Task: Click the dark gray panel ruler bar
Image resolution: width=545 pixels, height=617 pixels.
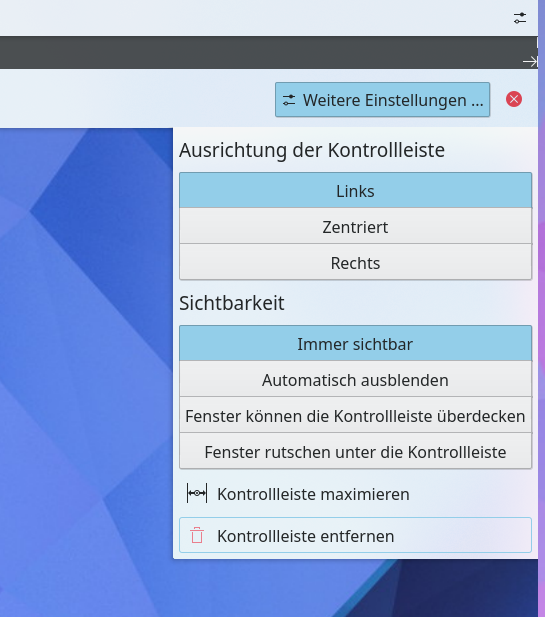Action: pyautogui.click(x=261, y=53)
